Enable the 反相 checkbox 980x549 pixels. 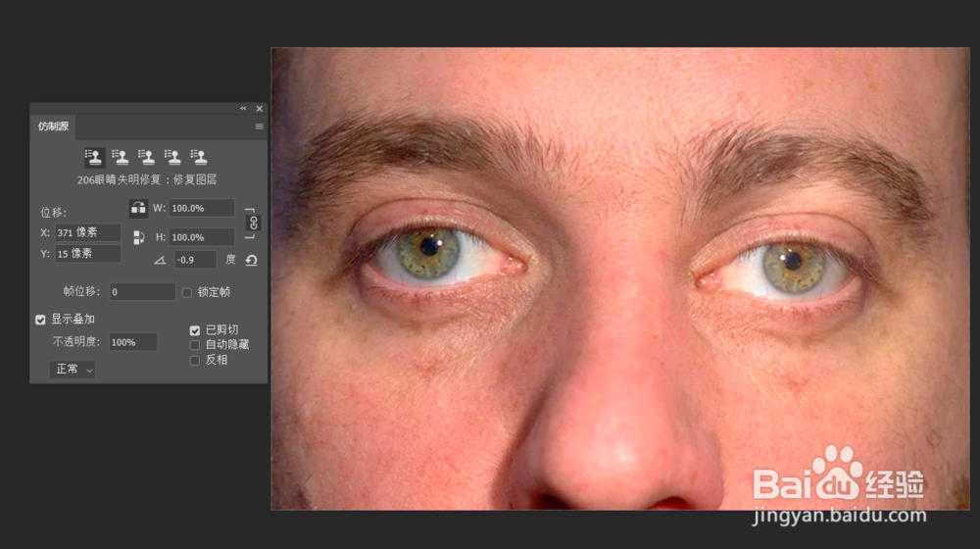point(195,360)
